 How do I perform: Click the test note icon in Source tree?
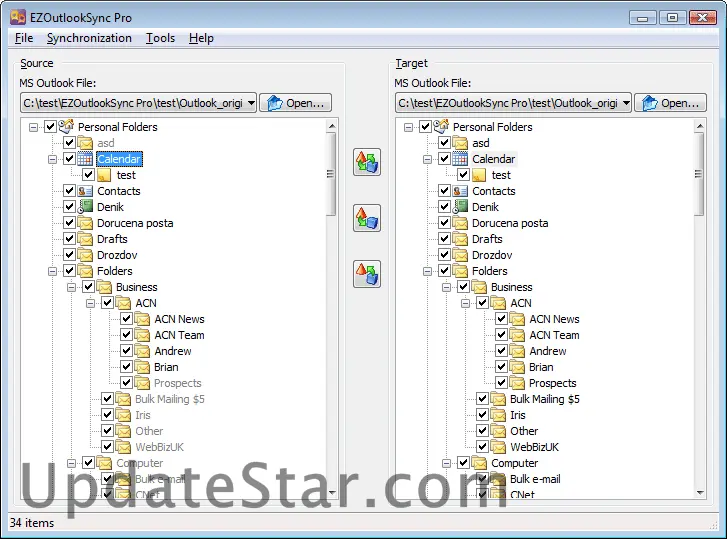[x=104, y=175]
